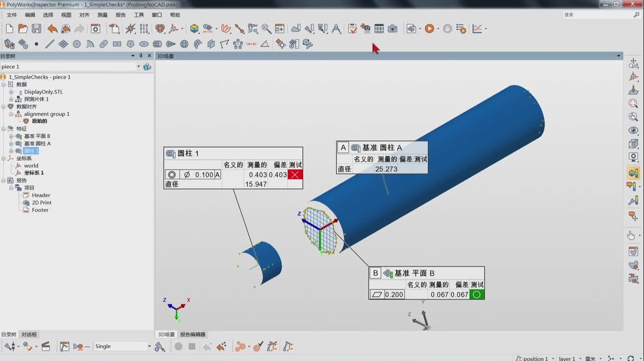The height and width of the screenshot is (361, 644).
Task: Open the 测量 menu
Action: click(102, 15)
